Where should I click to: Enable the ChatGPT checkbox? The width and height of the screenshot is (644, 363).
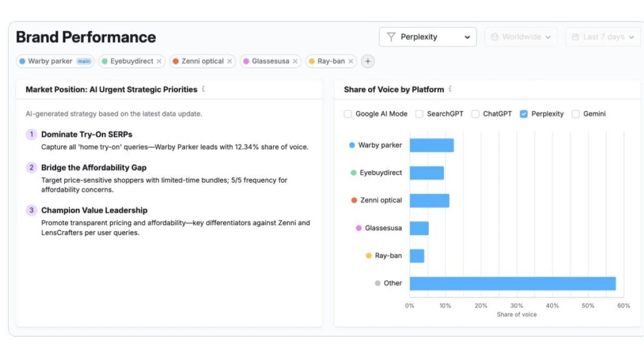pyautogui.click(x=475, y=114)
